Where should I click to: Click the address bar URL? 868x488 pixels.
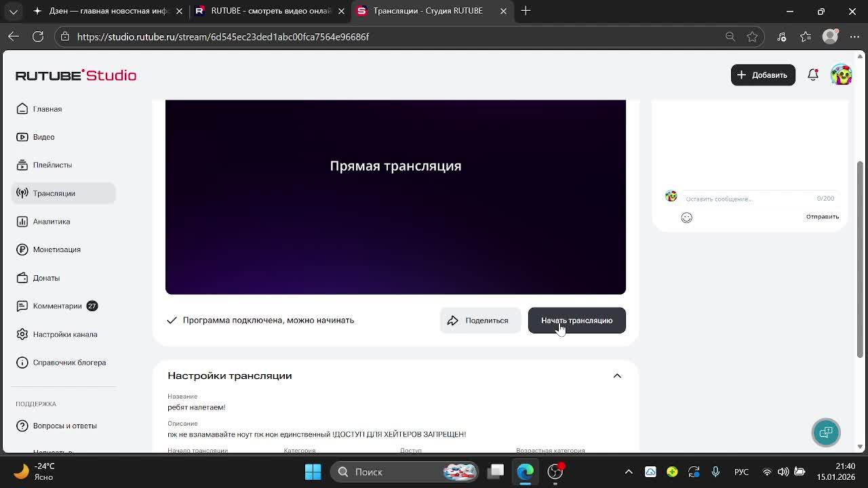(x=223, y=37)
